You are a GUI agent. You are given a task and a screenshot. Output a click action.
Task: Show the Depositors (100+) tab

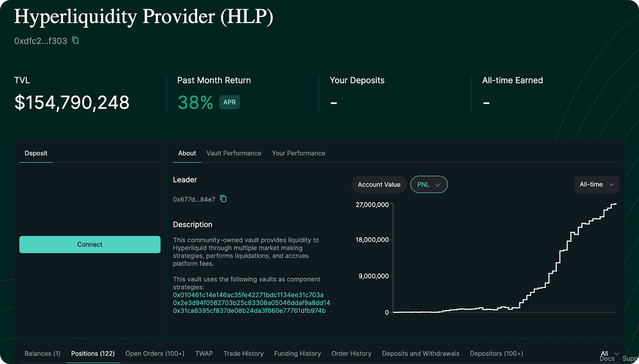coord(496,354)
